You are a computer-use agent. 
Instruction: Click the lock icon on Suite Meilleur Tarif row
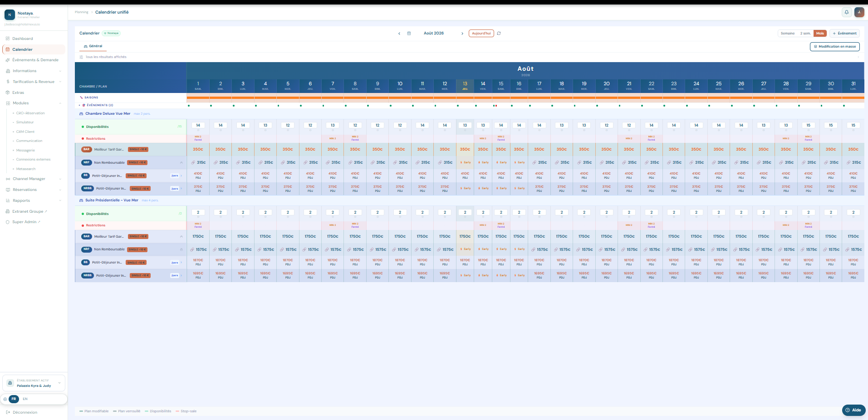coord(181,236)
